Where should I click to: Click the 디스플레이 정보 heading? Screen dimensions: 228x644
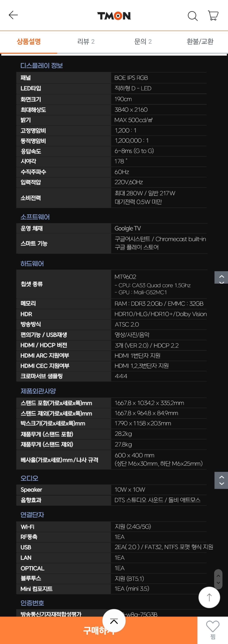(42, 66)
